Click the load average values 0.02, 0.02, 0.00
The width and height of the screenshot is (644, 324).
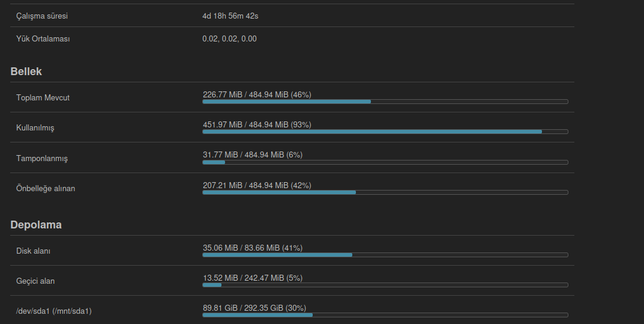(x=229, y=38)
